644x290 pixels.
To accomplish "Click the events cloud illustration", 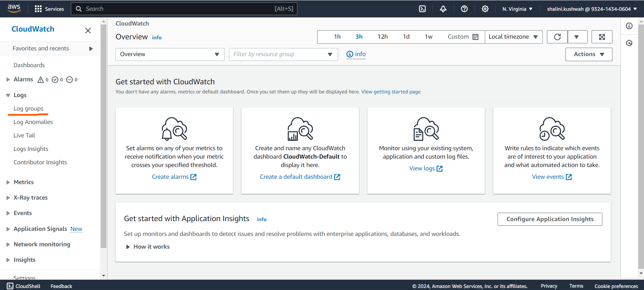I will coord(552,129).
